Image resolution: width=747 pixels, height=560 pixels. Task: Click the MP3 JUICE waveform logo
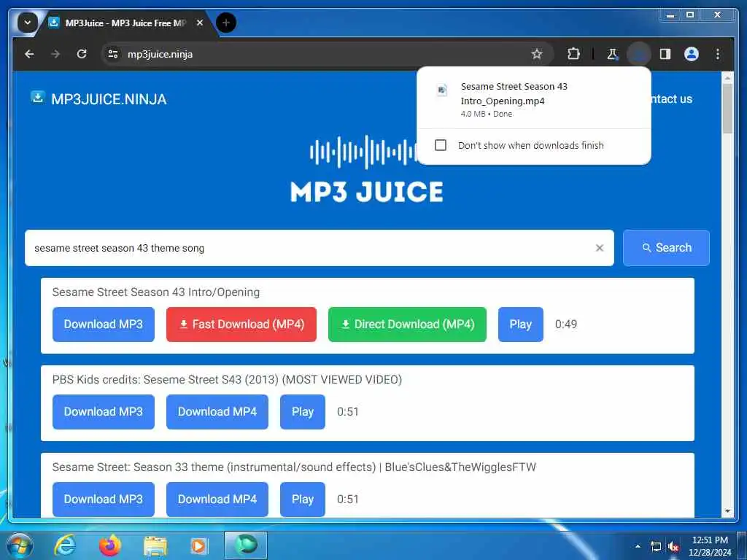point(367,169)
